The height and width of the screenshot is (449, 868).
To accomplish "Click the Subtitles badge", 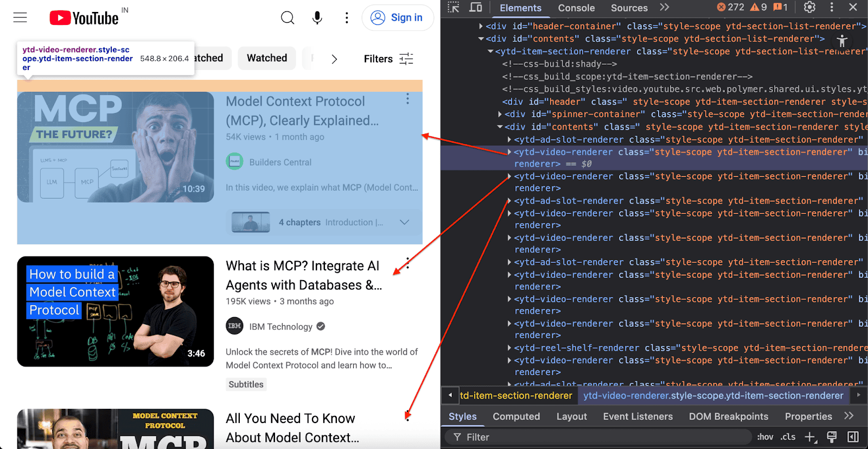I will [x=246, y=384].
